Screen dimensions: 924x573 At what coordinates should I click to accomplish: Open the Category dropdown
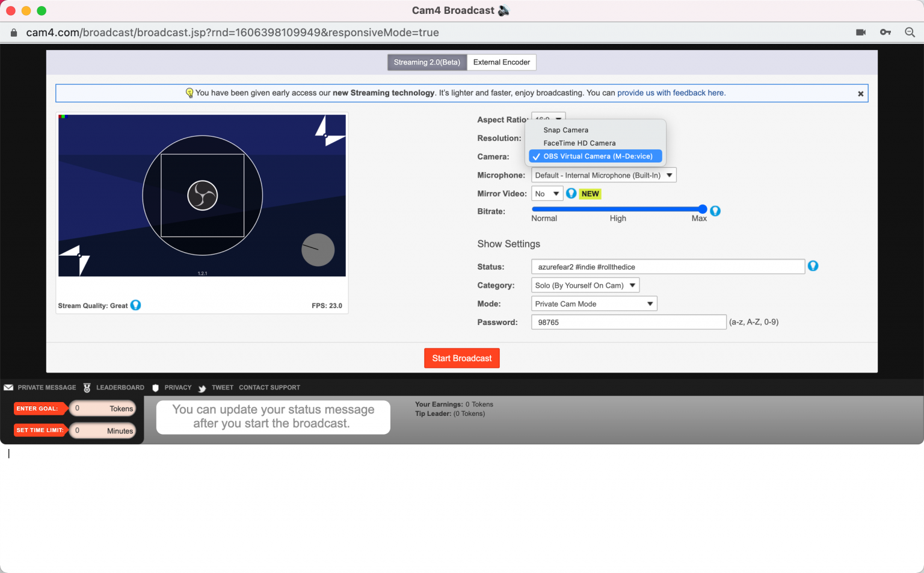(584, 285)
